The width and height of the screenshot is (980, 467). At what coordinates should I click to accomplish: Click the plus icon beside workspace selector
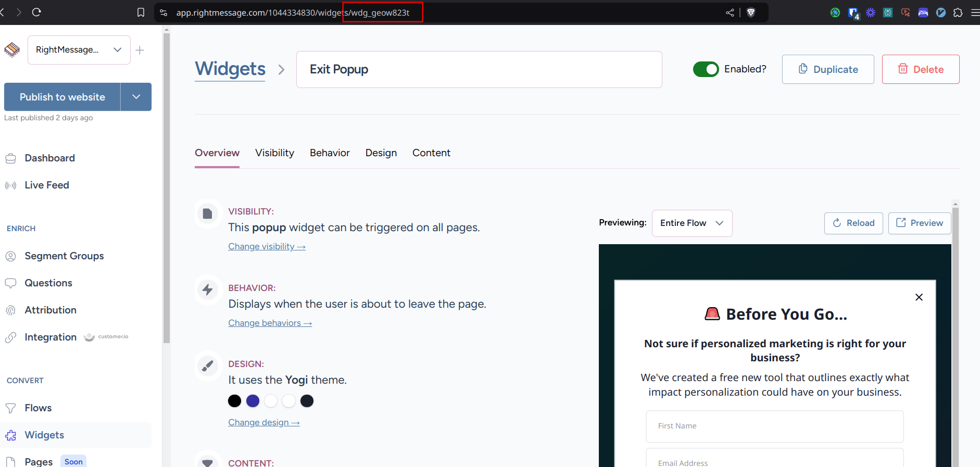tap(140, 50)
